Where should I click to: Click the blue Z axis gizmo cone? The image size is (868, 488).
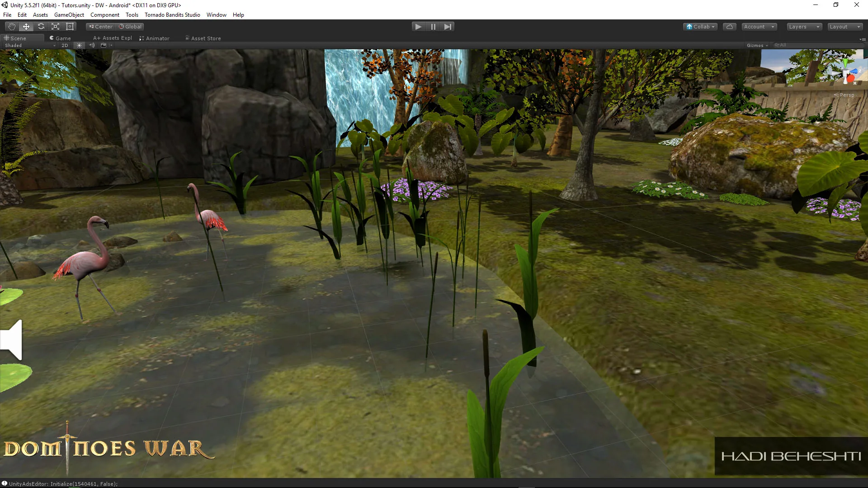point(854,71)
